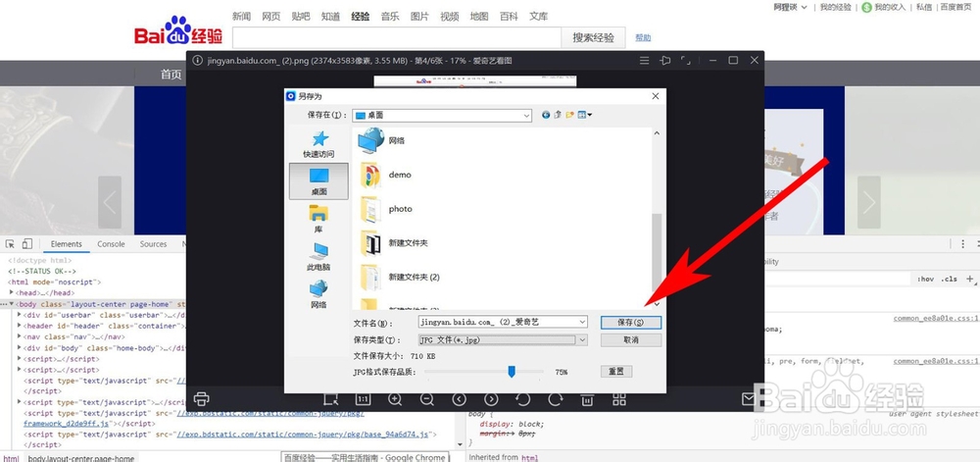This screenshot has width=980, height=462.
Task: Select Desktop (桌面) in dialog sidebar
Action: pos(318,181)
